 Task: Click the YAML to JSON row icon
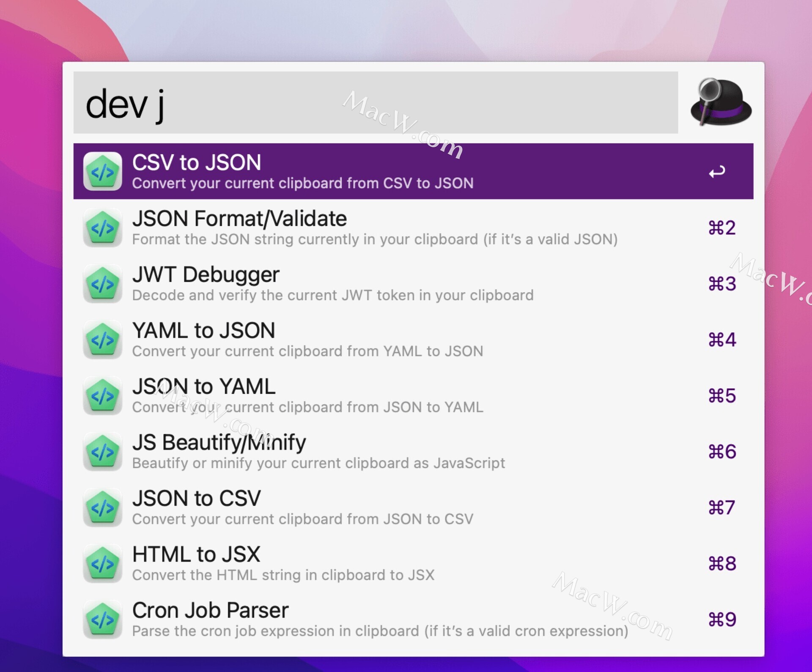tap(103, 340)
